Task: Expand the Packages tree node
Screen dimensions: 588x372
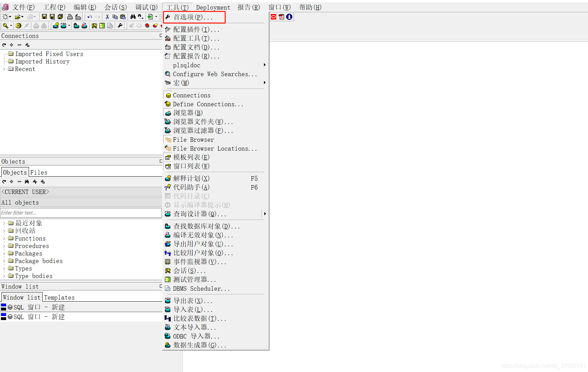Action: [x=4, y=253]
